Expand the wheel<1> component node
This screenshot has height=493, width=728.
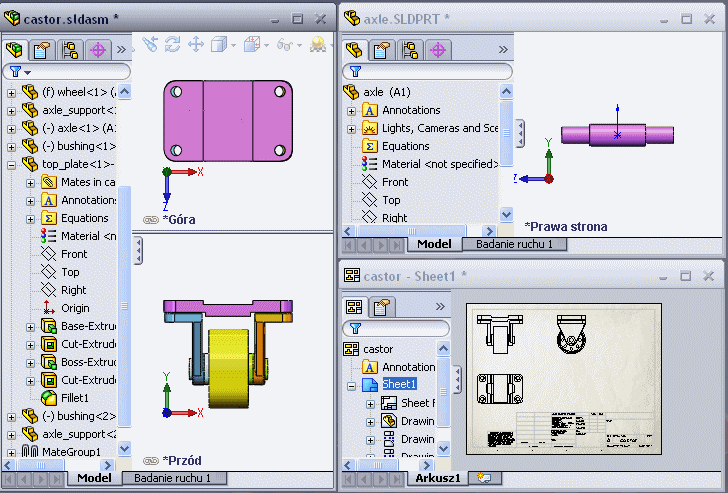click(12, 92)
